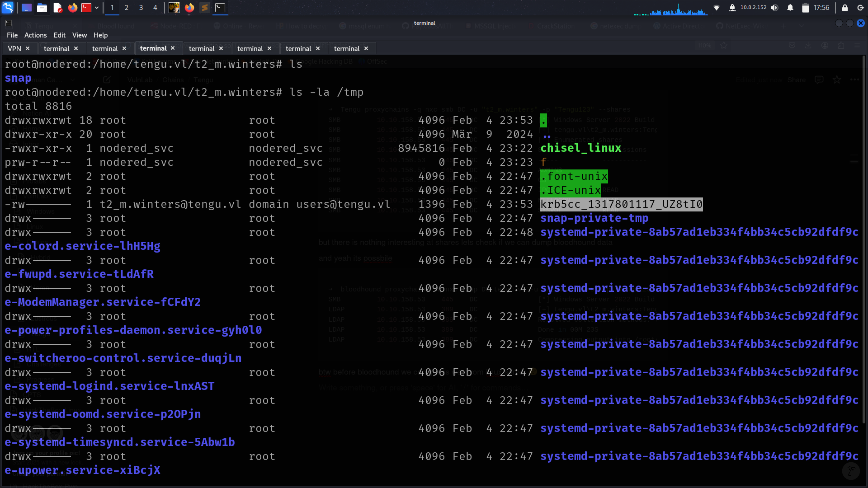868x488 pixels.
Task: Show notifications via the bell icon
Action: [x=790, y=8]
